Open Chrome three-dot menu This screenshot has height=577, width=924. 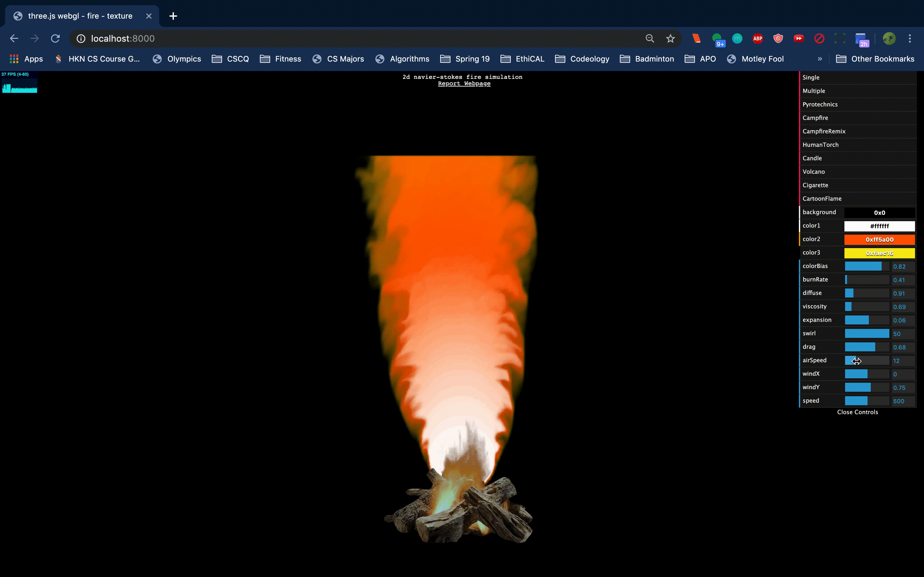tap(910, 38)
